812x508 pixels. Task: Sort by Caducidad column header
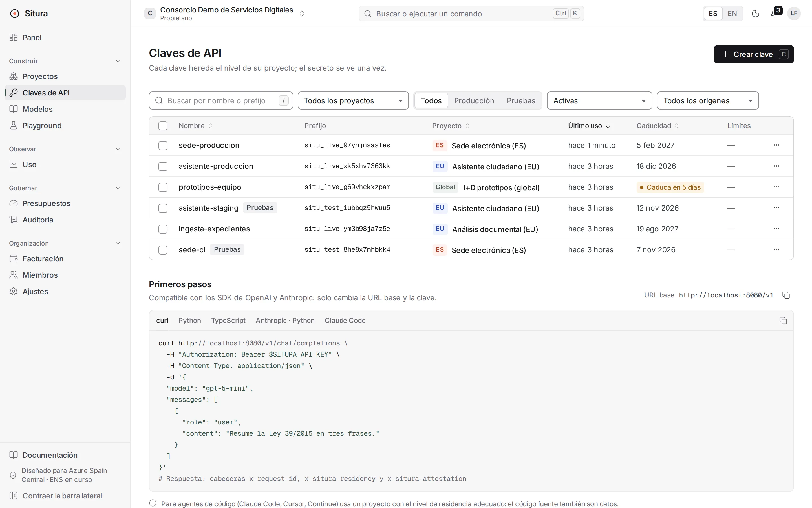coord(657,126)
